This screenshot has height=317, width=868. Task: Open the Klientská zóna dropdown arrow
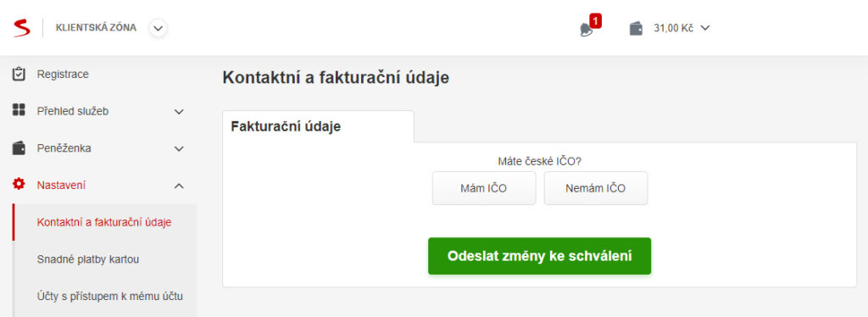coord(159,28)
